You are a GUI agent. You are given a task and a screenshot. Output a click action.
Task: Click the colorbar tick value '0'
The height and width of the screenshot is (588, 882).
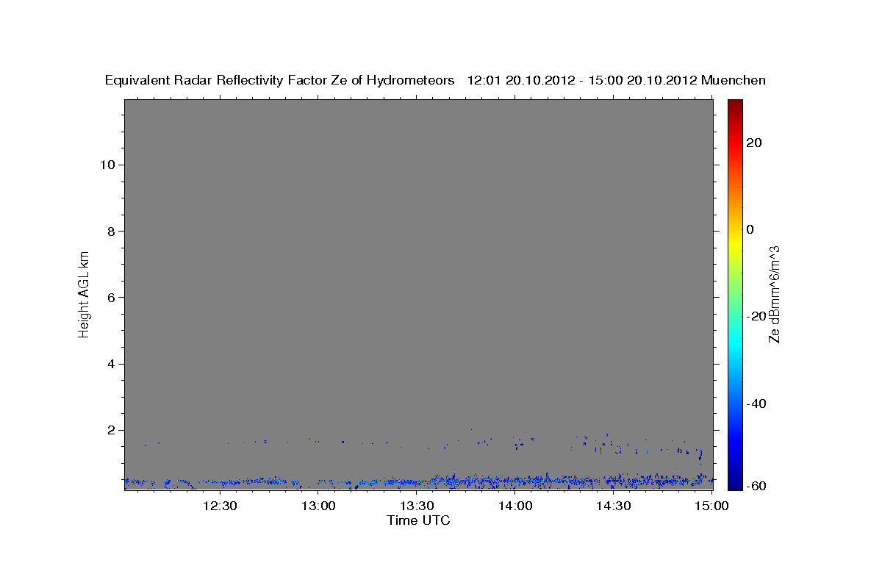pyautogui.click(x=750, y=229)
